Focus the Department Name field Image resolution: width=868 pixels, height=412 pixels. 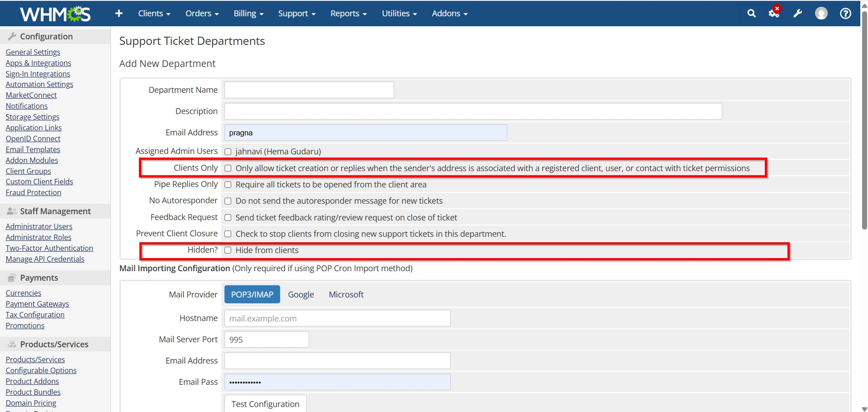309,90
